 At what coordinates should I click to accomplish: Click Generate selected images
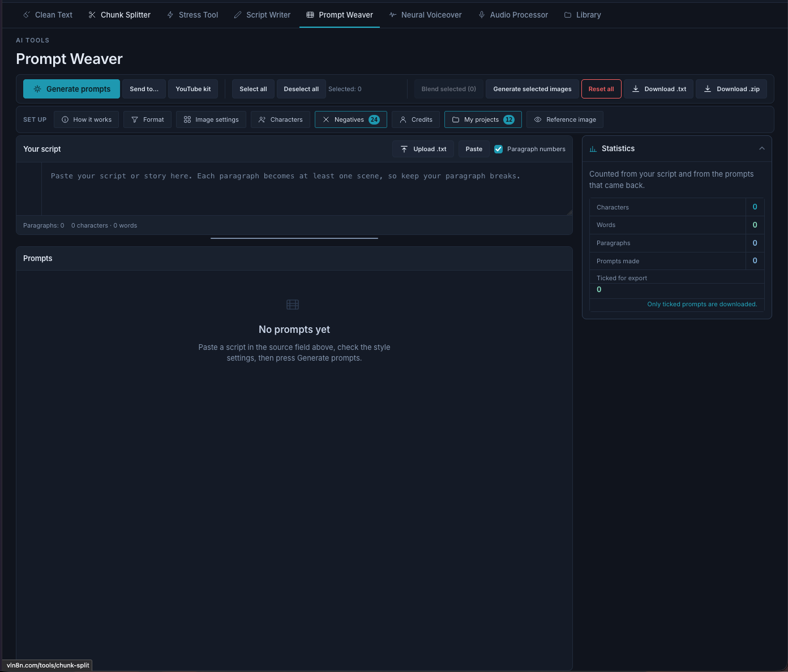pyautogui.click(x=532, y=89)
